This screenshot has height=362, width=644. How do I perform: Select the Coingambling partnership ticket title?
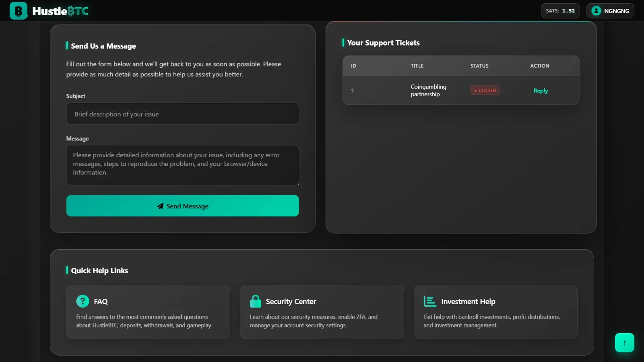tap(428, 90)
